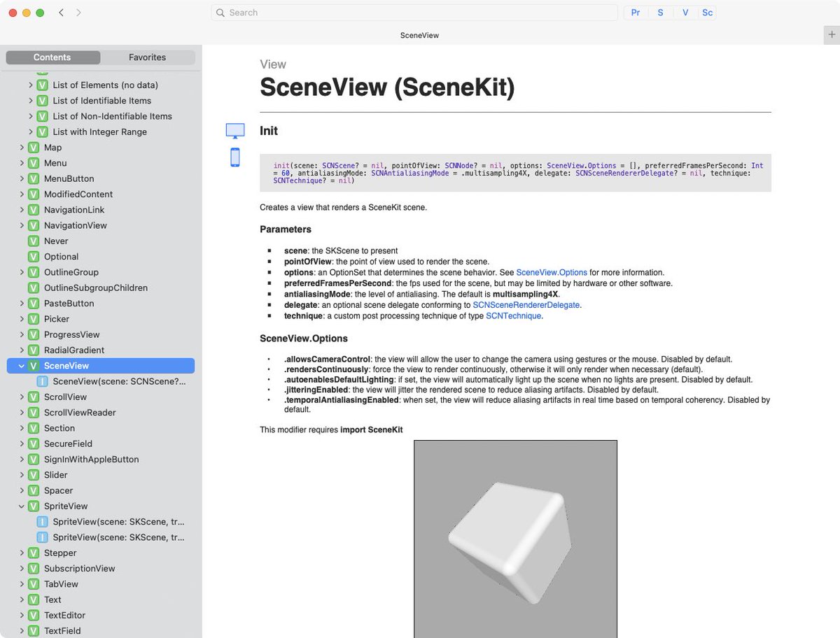
Task: Click the V icon beside OutlineSubgroupChildren
Action: click(x=33, y=288)
